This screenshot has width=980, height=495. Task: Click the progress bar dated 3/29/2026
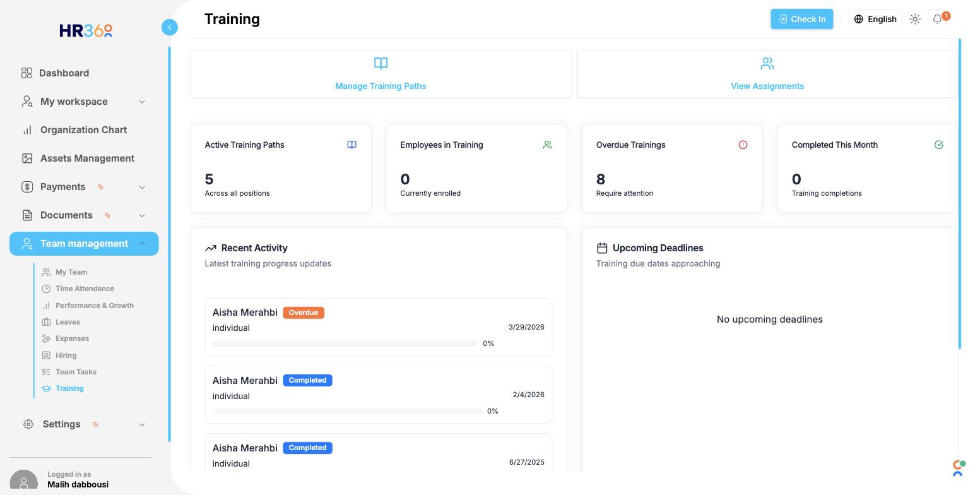(x=345, y=343)
